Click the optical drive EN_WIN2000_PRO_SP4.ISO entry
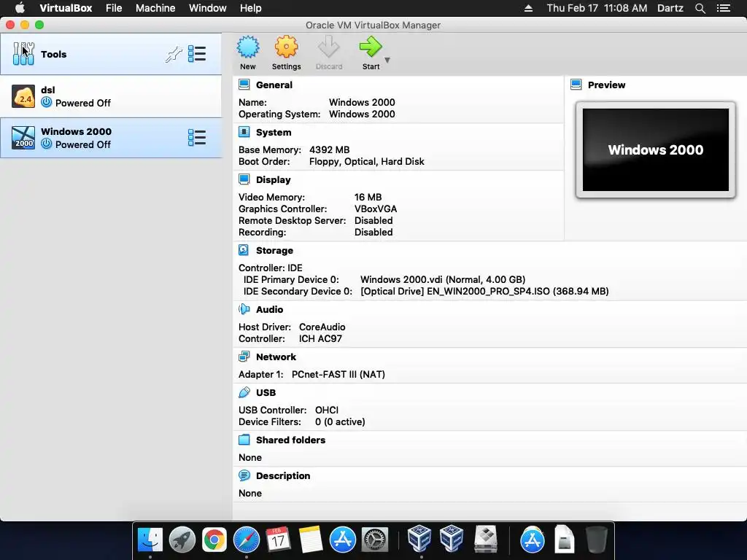The height and width of the screenshot is (560, 747). [484, 291]
